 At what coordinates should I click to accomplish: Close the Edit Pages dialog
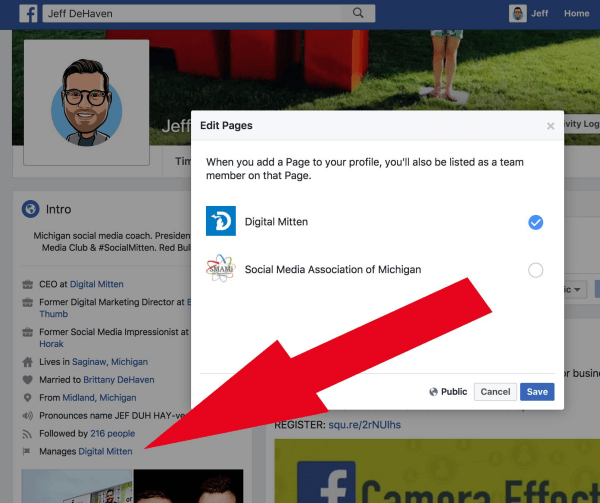coord(550,126)
